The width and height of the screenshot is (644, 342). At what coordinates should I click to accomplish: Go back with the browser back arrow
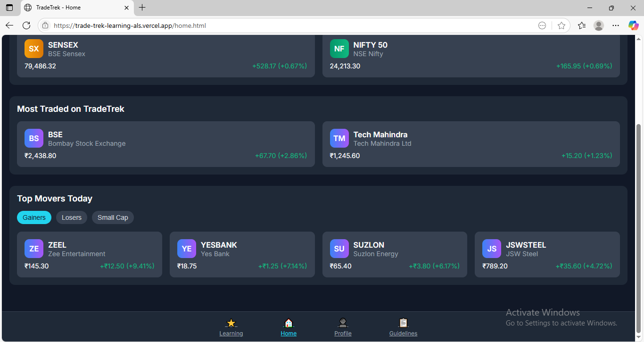[9, 25]
